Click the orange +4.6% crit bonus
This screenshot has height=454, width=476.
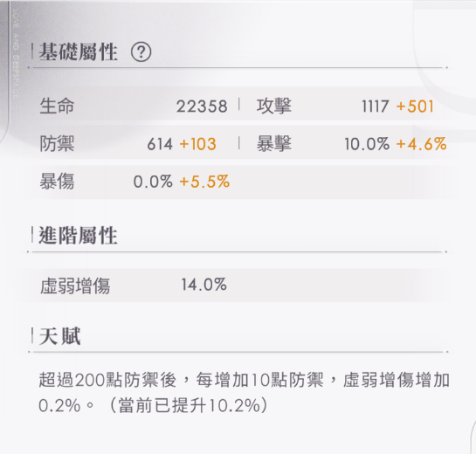coord(421,144)
